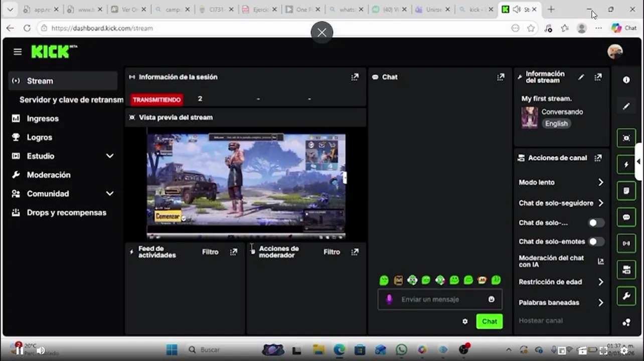Click the TRANSMITIENDO status badge
Viewport: 644px width, 361px height.
157,100
